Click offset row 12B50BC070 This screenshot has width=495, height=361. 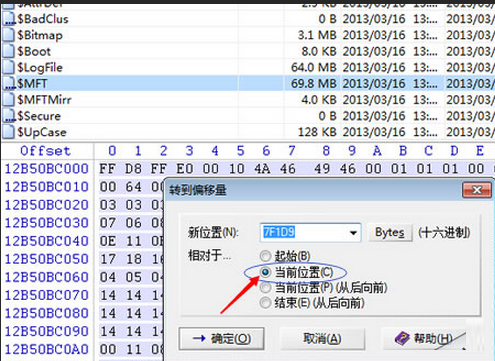[47, 295]
